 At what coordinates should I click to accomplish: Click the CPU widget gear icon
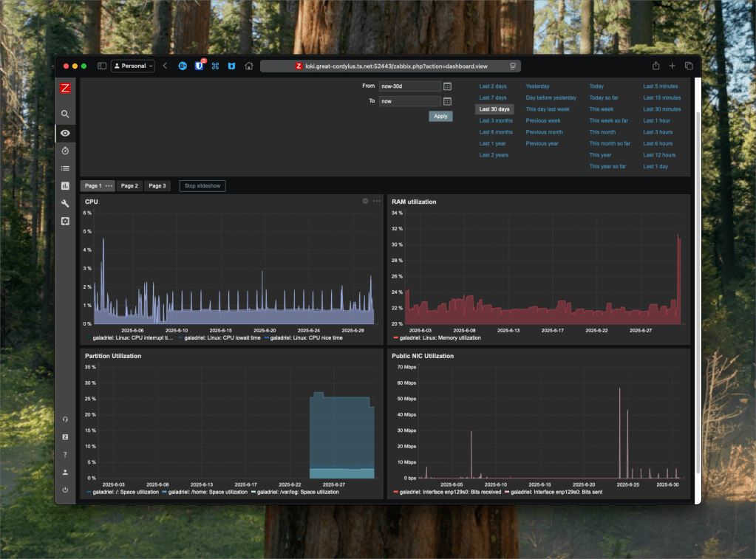point(365,201)
